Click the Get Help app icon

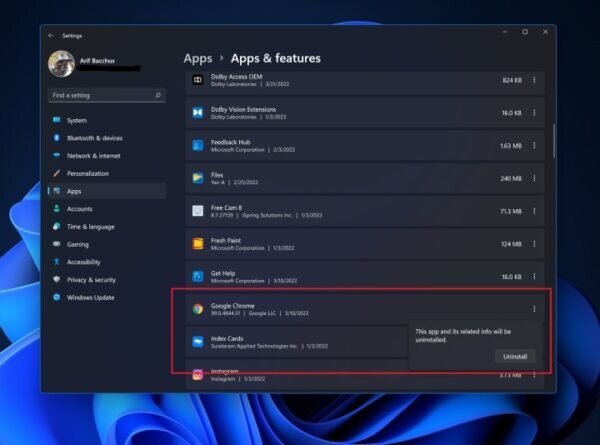pyautogui.click(x=198, y=276)
